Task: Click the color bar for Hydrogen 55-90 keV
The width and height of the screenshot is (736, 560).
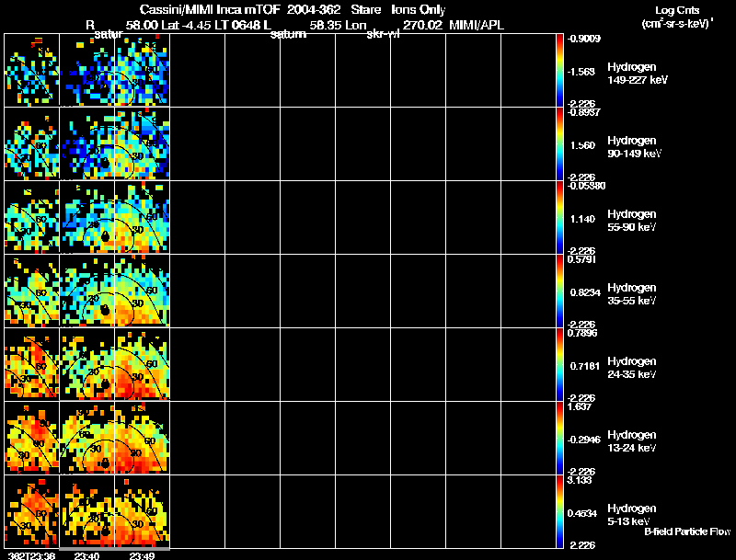Action: click(x=559, y=217)
